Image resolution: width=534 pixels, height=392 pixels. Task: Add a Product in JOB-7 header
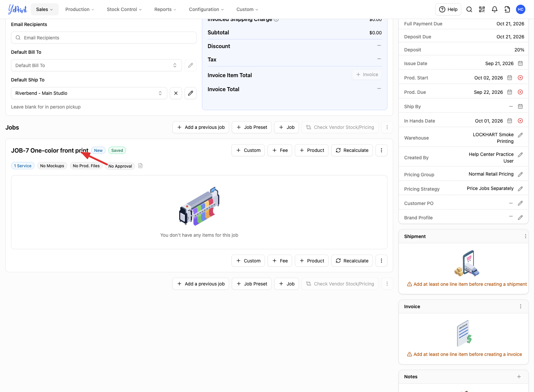point(312,150)
